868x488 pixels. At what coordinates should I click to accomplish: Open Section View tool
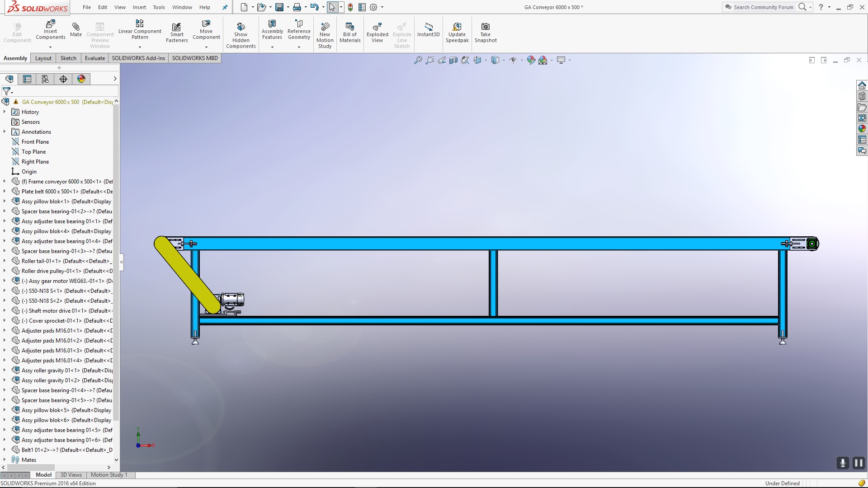[453, 60]
